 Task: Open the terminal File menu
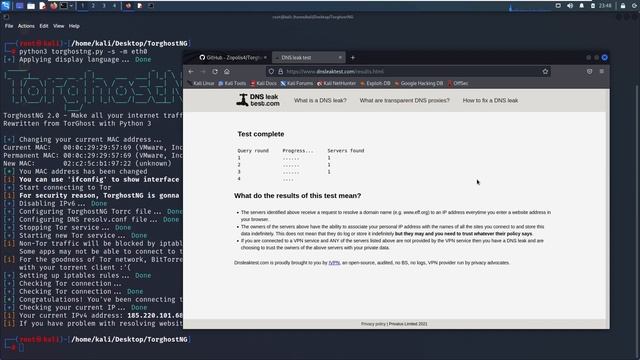pos(9,26)
